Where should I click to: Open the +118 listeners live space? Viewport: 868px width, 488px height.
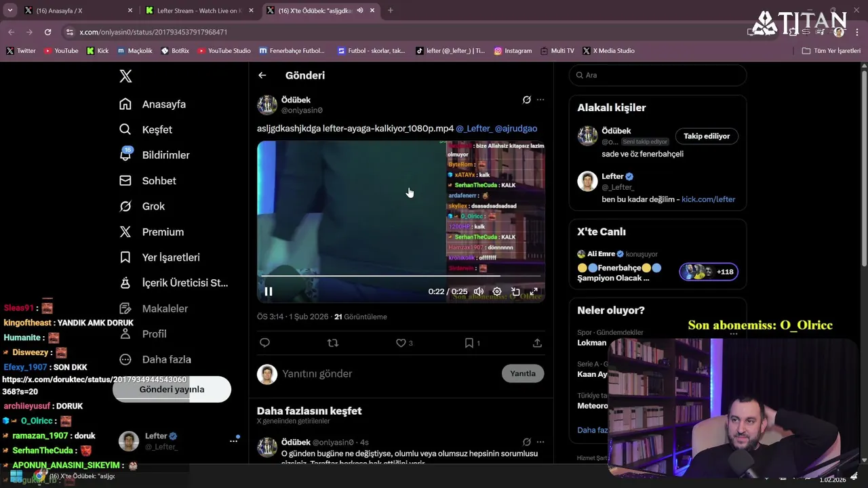click(709, 272)
